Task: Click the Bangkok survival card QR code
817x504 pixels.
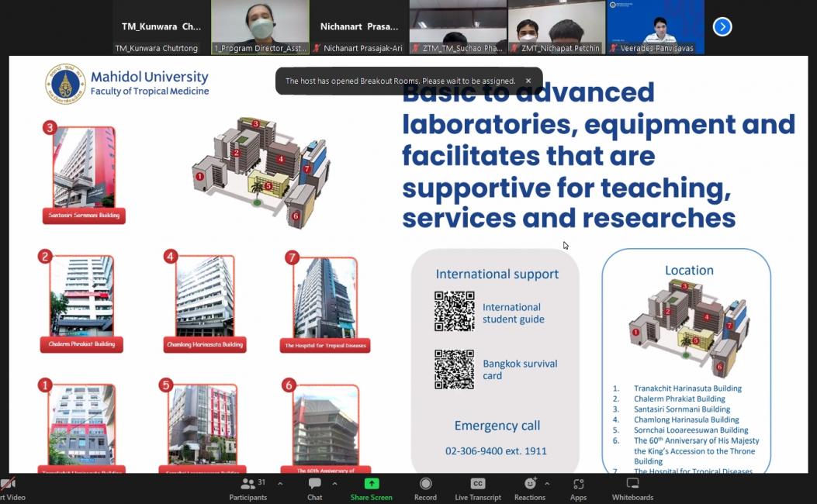Action: pos(455,369)
